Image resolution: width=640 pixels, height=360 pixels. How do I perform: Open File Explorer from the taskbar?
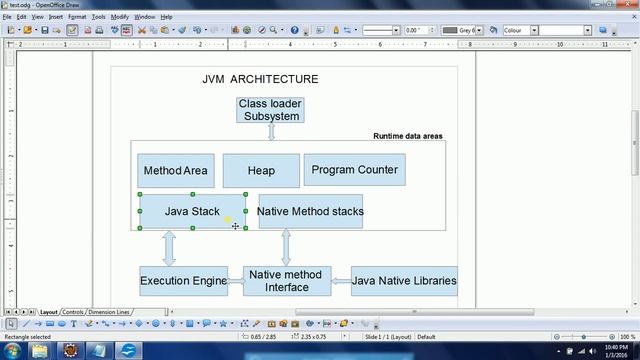pos(40,351)
